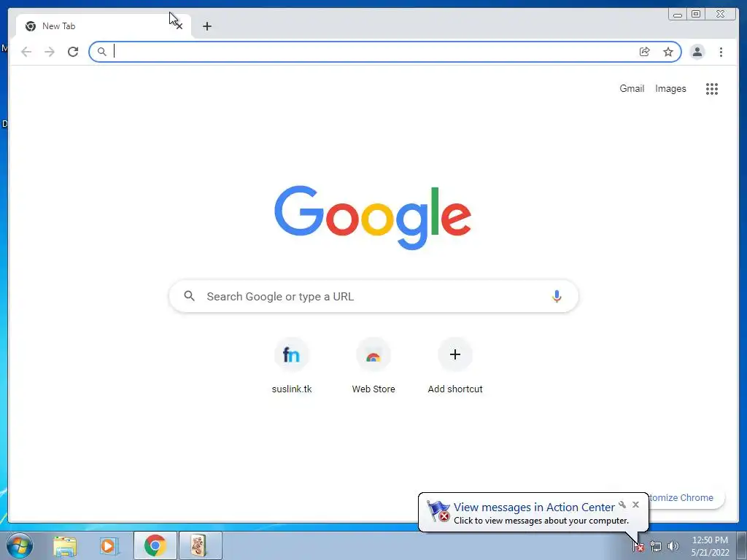
Task: Close the New Tab tab
Action: click(x=179, y=26)
